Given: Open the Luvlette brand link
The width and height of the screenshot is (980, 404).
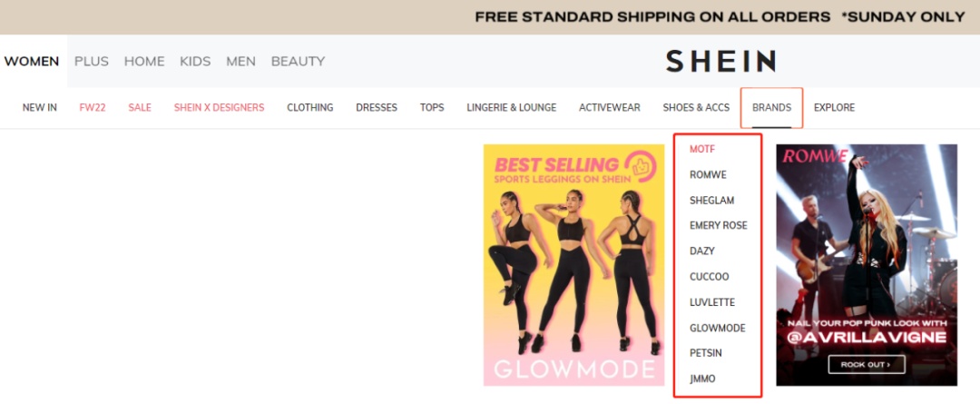Looking at the screenshot, I should pyautogui.click(x=712, y=302).
